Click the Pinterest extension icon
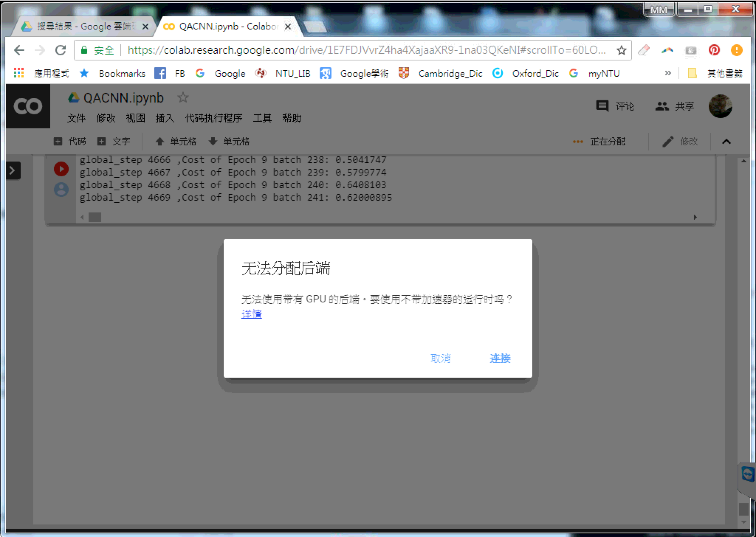 [x=714, y=50]
